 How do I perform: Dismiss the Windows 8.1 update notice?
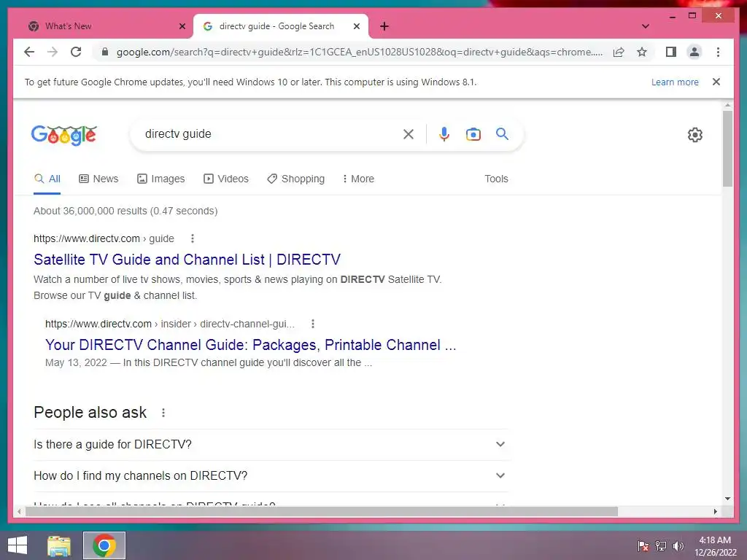point(716,82)
